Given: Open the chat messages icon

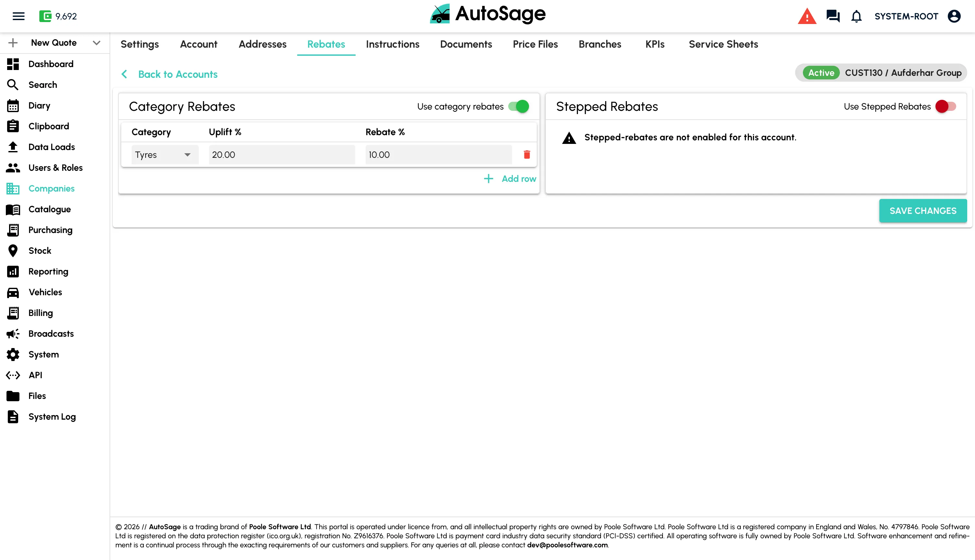Looking at the screenshot, I should [x=833, y=16].
